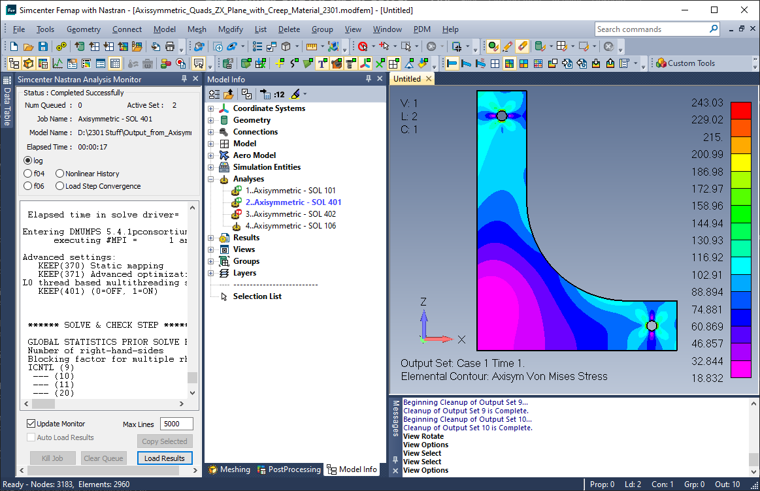Click the New model icon
This screenshot has width=760, height=491.
coord(14,47)
